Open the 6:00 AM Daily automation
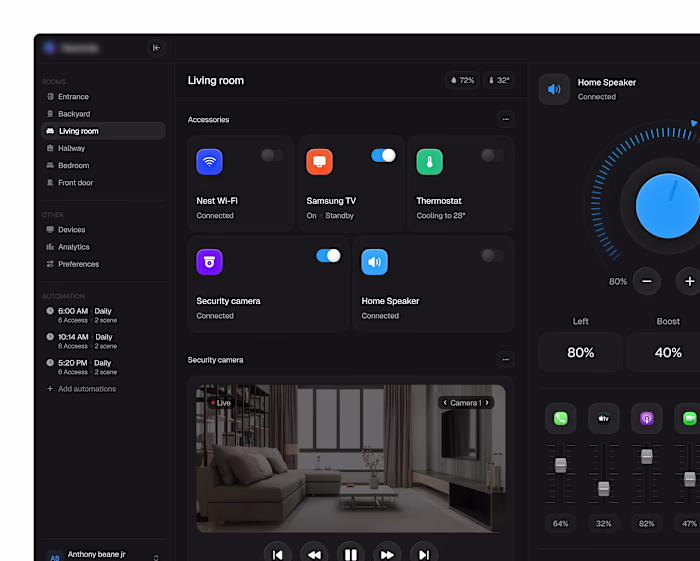Viewport: 700px width, 561px height. 82,315
